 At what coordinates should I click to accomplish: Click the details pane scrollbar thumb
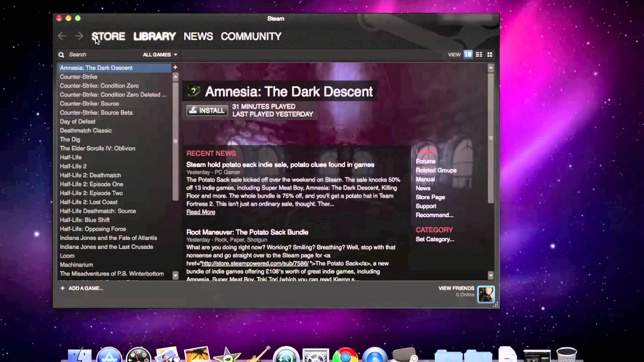491,138
